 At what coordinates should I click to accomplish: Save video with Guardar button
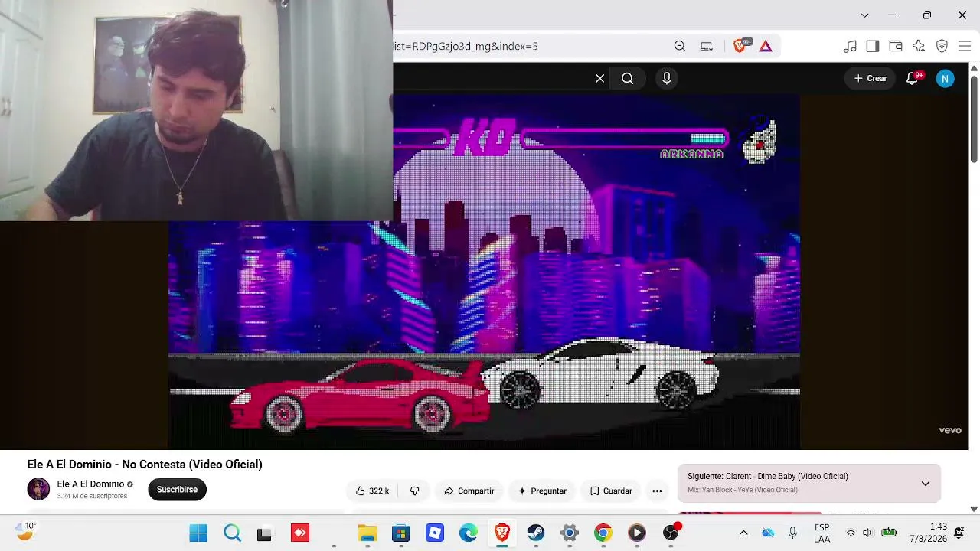(611, 491)
